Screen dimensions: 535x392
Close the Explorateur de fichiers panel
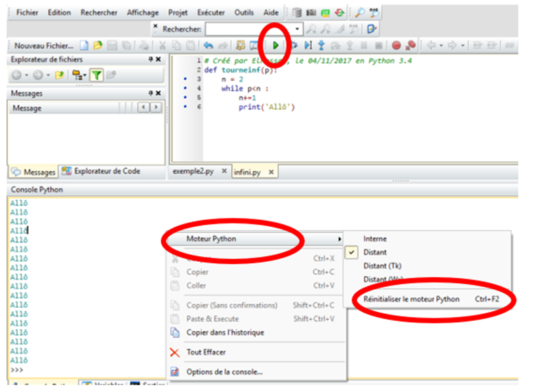point(158,60)
